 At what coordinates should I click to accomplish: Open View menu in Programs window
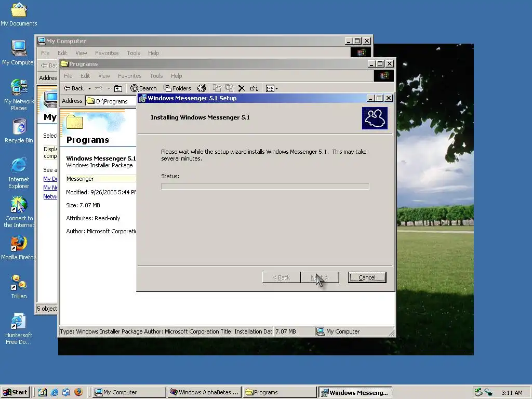click(104, 76)
